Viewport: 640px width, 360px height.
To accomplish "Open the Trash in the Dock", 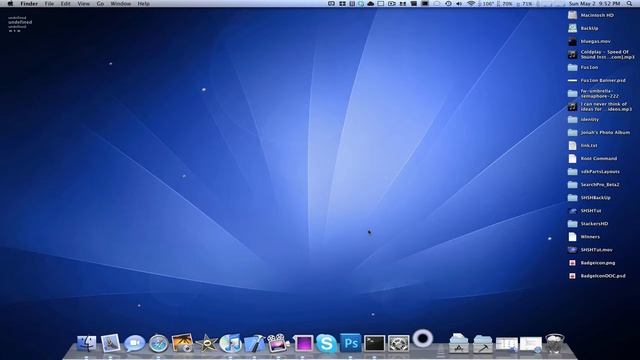I will [x=554, y=343].
